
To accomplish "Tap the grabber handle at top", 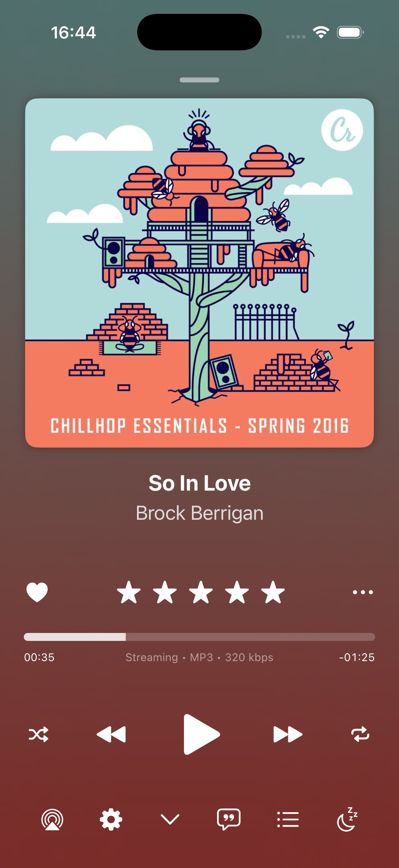I will [199, 80].
